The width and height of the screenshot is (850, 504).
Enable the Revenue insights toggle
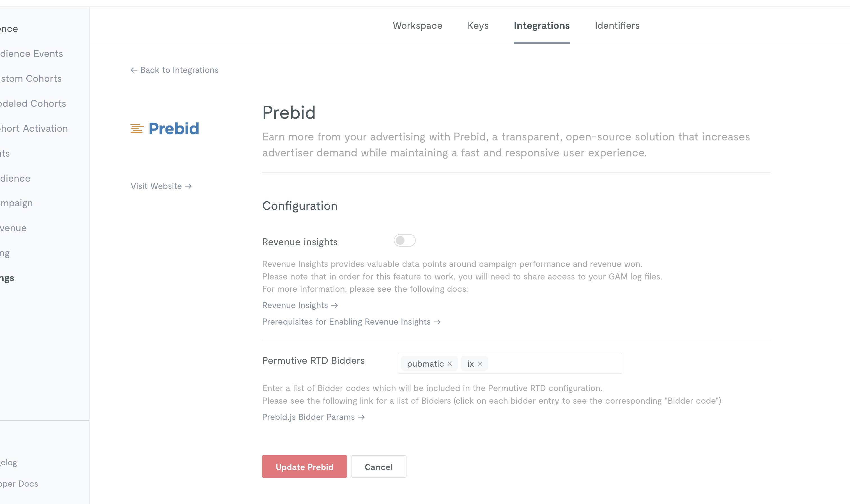pyautogui.click(x=405, y=240)
